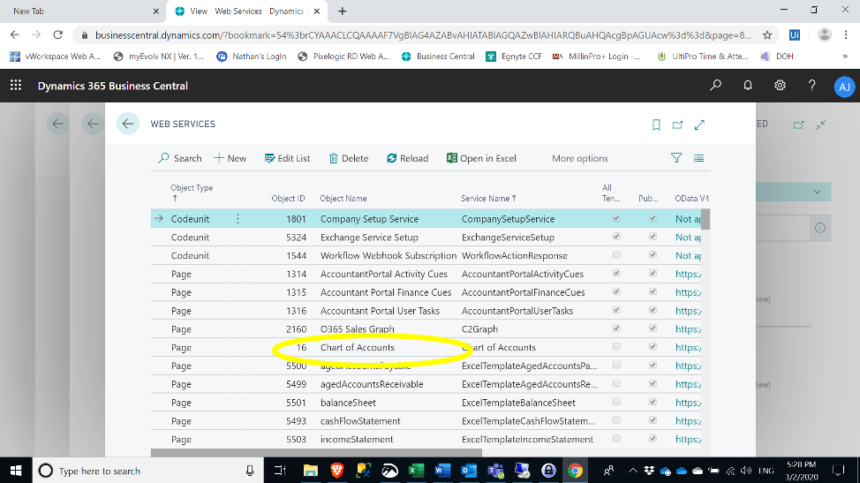This screenshot has width=860, height=483.
Task: Open a new browser tab
Action: click(342, 11)
